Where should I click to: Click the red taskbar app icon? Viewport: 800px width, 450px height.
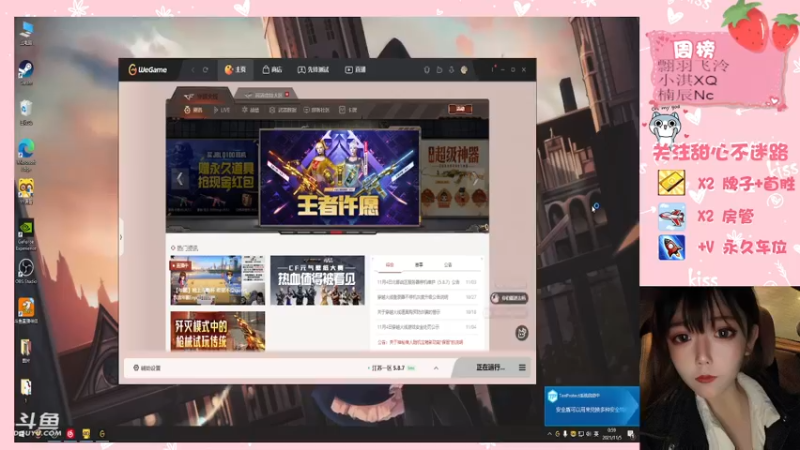tap(70, 434)
